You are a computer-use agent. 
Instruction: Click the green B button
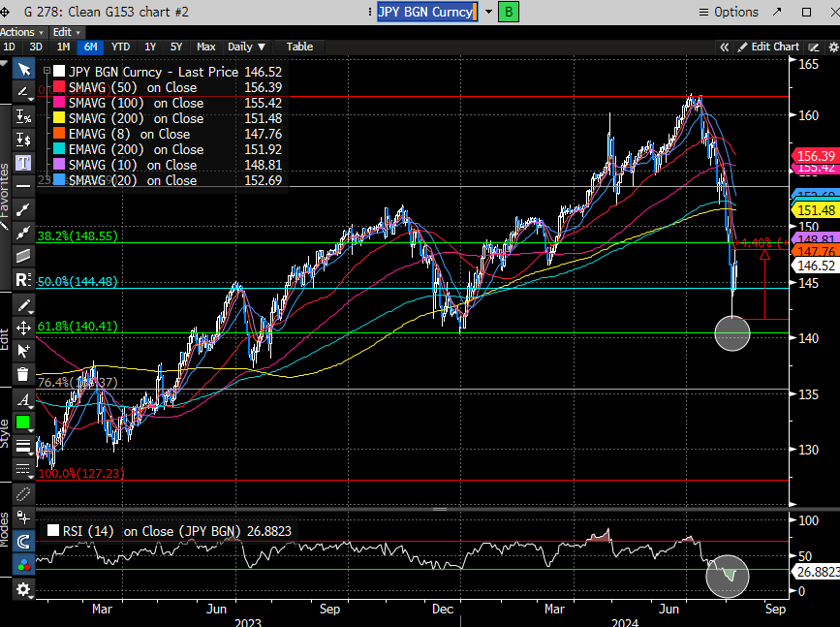(x=509, y=12)
